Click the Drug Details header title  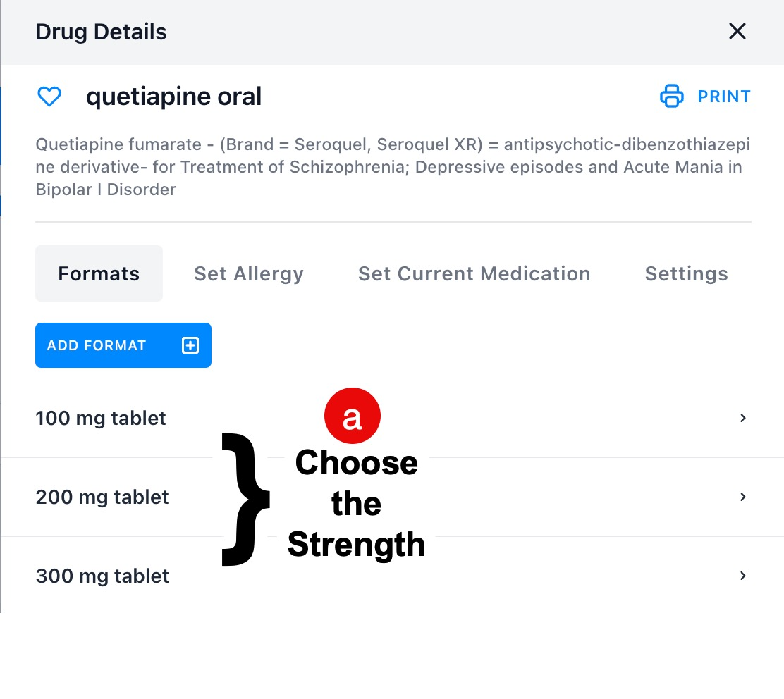point(101,32)
